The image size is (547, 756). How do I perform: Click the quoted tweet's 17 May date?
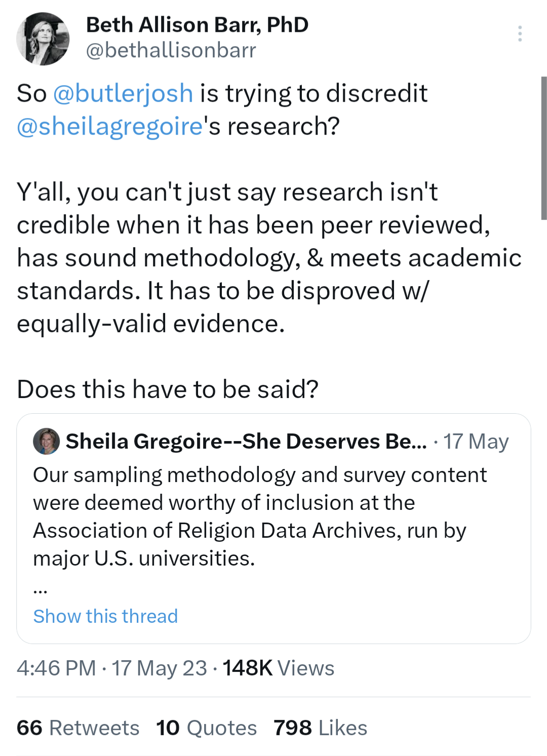click(476, 441)
